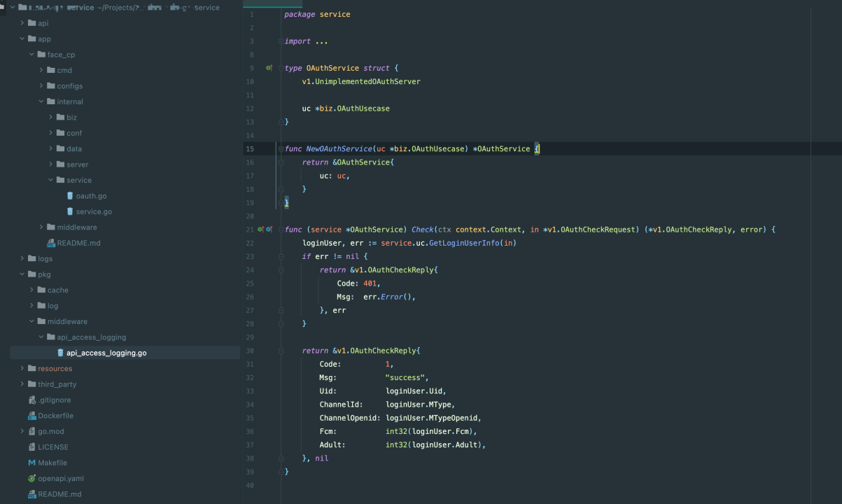The height and width of the screenshot is (504, 842).
Task: Click the green gutter marker on line 21
Action: click(260, 230)
